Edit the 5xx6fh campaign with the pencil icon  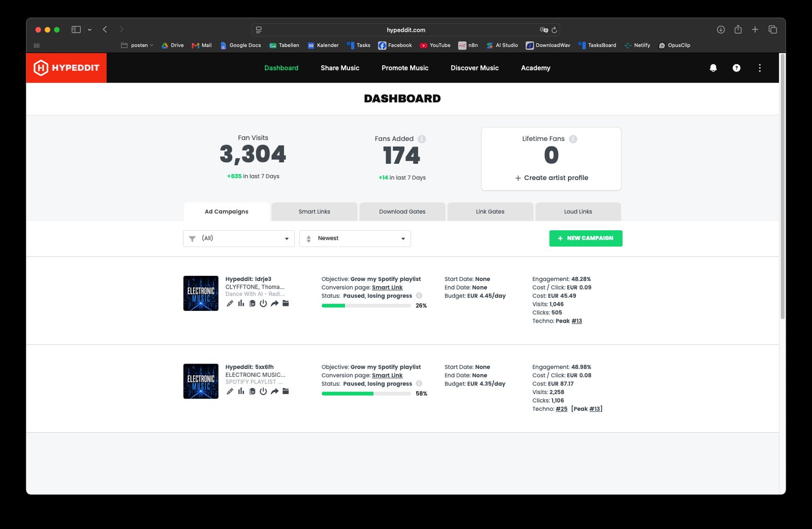click(230, 391)
